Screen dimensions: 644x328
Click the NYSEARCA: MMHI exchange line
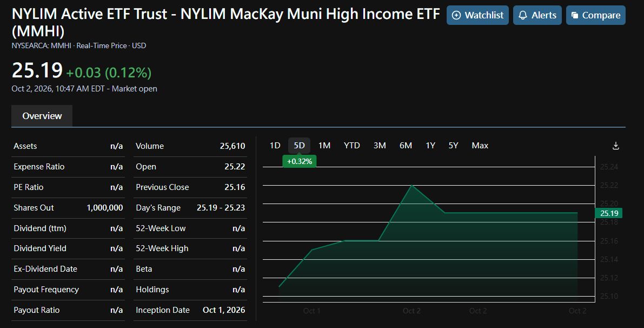79,45
